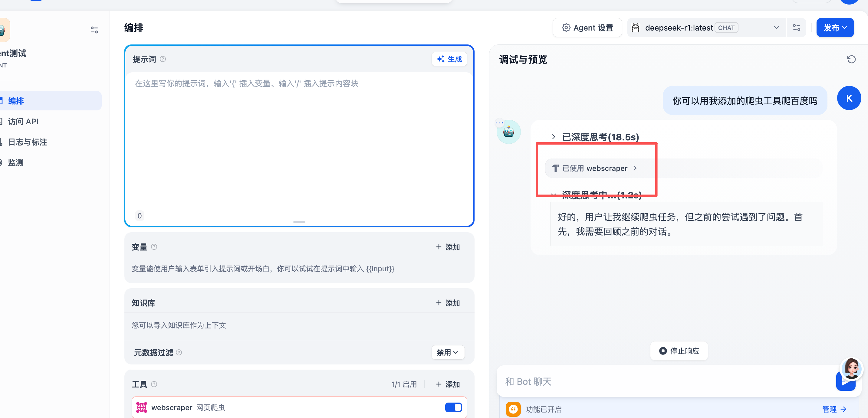Click the tools help icon
This screenshot has width=868, height=418.
click(x=154, y=384)
